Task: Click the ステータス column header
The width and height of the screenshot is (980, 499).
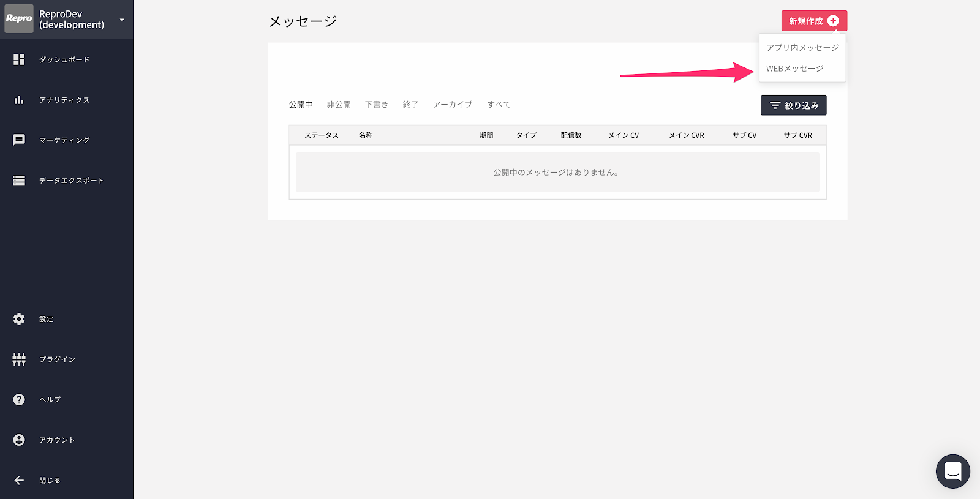Action: [322, 135]
